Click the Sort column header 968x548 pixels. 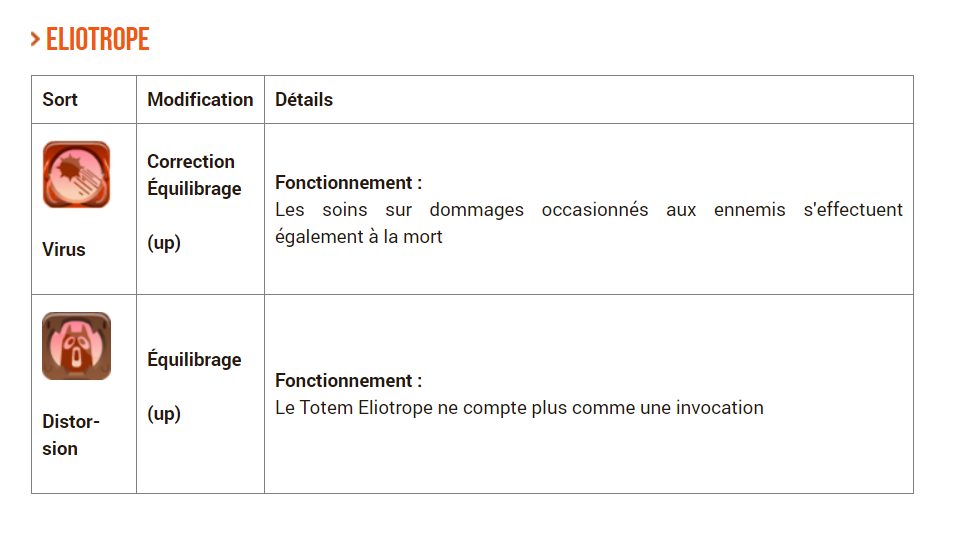point(60,99)
